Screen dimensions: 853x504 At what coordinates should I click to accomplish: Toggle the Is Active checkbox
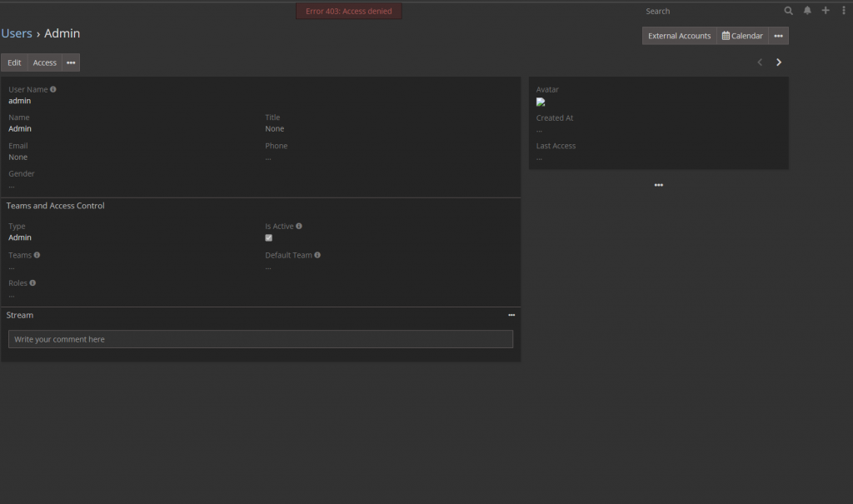pyautogui.click(x=269, y=238)
